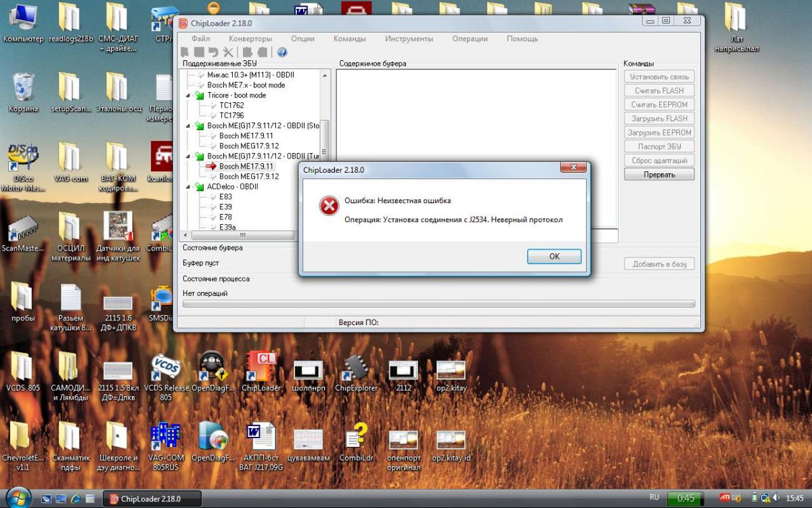Open the Помощь menu
Viewport: 812px width, 508px height.
coord(522,39)
